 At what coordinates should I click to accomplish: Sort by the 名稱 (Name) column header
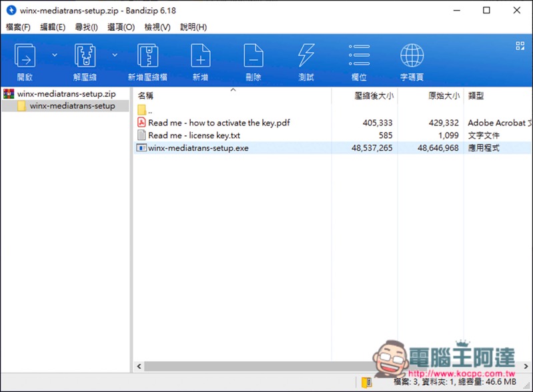coord(145,96)
